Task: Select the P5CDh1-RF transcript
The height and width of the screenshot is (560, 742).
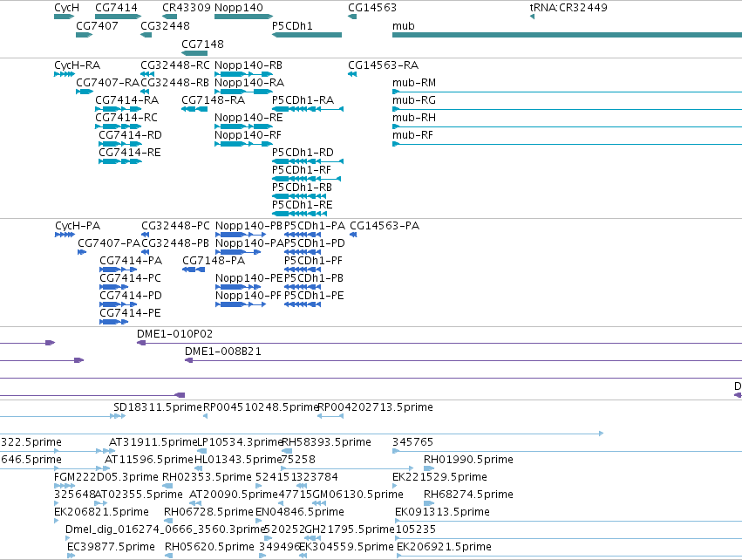Action: (x=307, y=179)
